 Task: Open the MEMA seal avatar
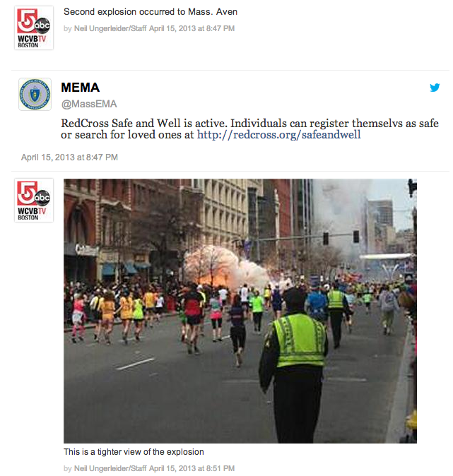click(35, 94)
